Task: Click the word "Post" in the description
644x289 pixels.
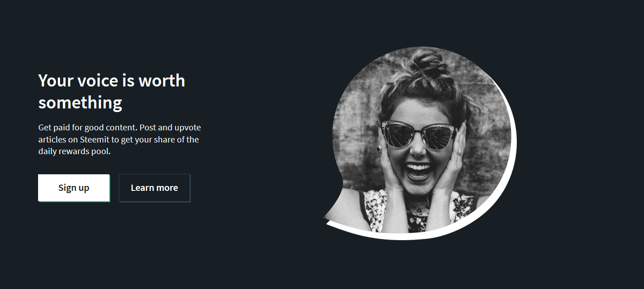Action: [147, 128]
